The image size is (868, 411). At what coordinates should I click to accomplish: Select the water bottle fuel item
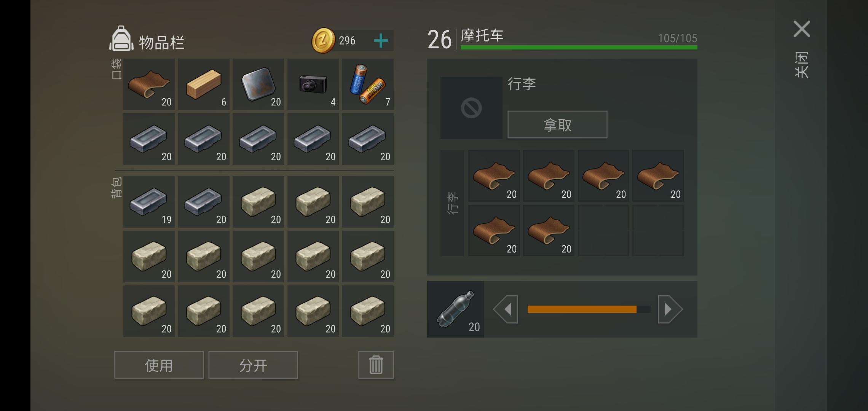click(456, 309)
